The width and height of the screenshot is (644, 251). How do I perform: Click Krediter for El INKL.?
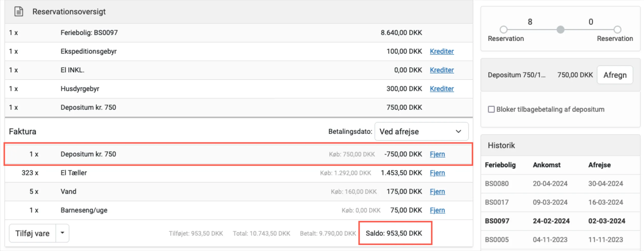tap(442, 70)
